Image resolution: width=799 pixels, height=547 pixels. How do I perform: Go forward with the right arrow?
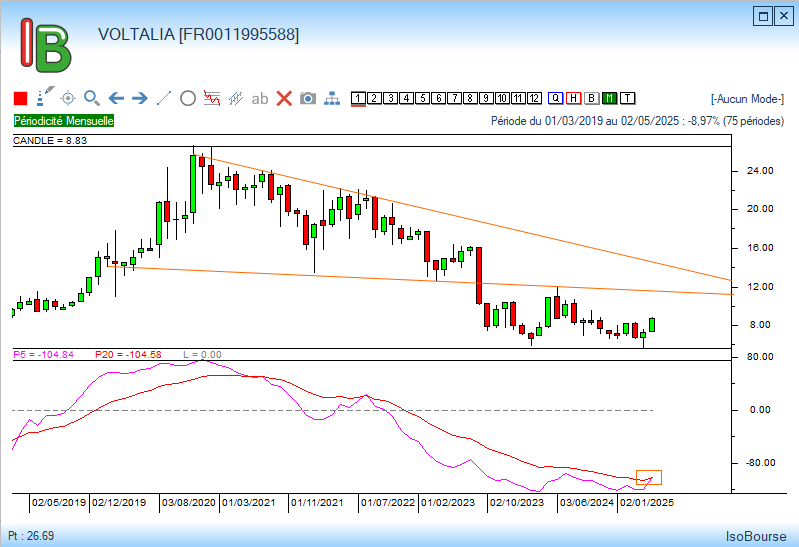(x=140, y=98)
